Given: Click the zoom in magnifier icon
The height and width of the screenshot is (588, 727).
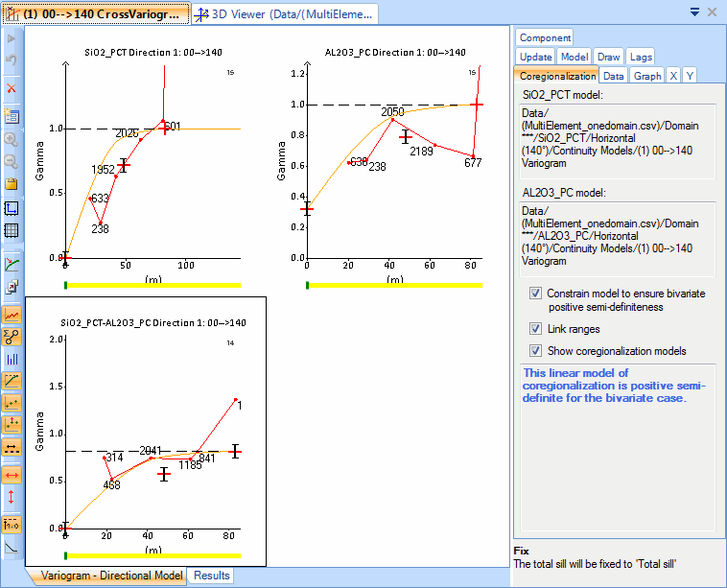Looking at the screenshot, I should 12,139.
